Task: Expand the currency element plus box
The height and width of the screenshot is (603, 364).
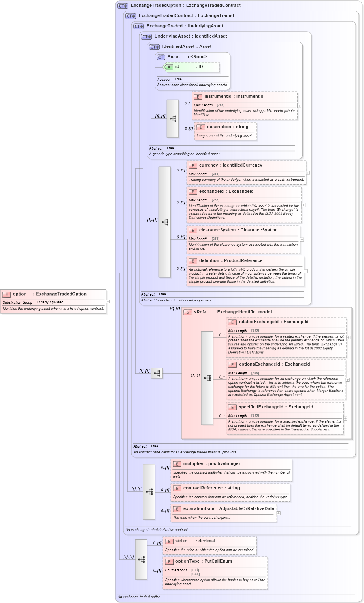Action: point(308,173)
